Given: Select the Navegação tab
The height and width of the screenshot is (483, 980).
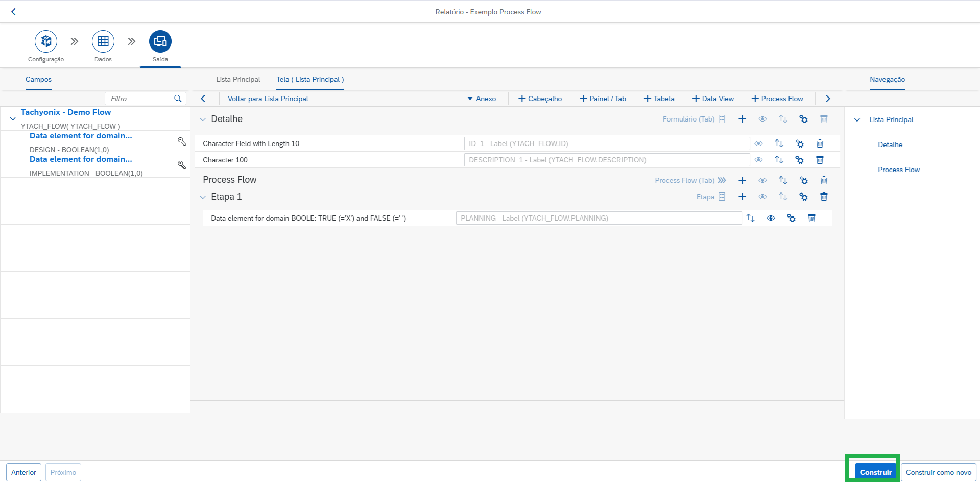Looking at the screenshot, I should (x=887, y=79).
